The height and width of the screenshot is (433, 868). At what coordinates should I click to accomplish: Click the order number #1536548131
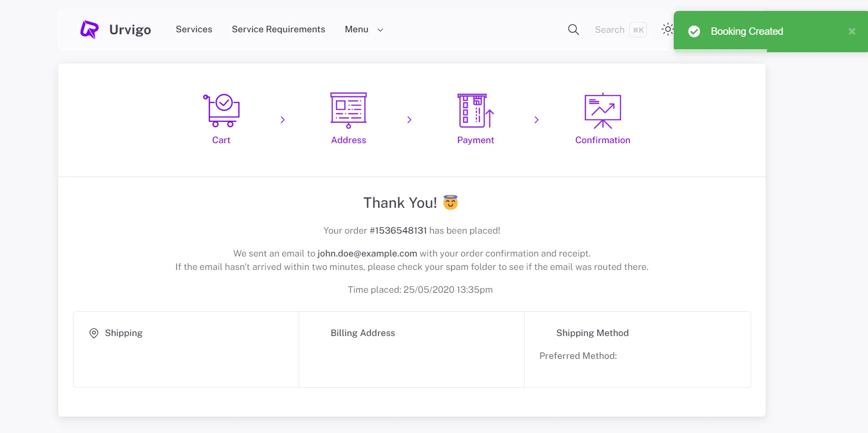tap(398, 231)
